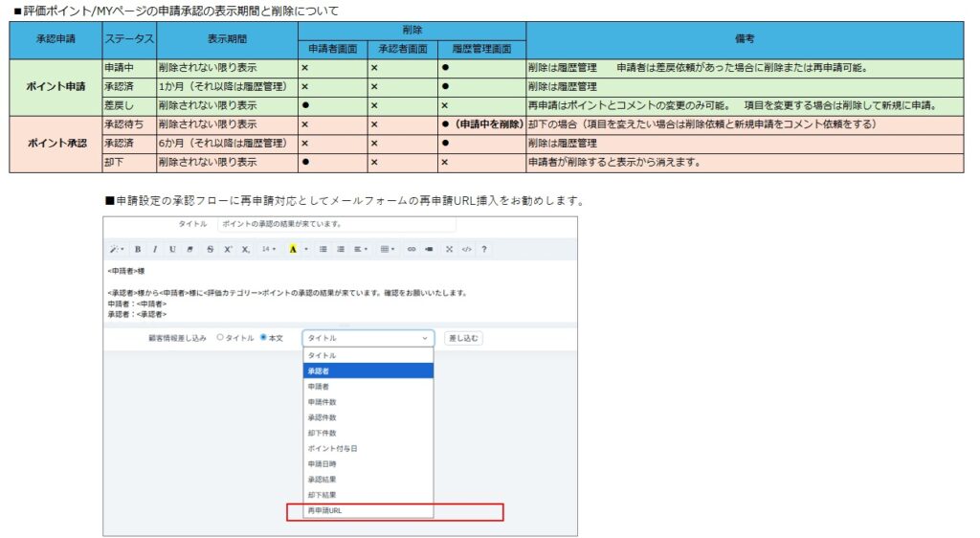Viewport: 980px width, 538px height.
Task: Open editor help with the question mark icon
Action: click(484, 249)
